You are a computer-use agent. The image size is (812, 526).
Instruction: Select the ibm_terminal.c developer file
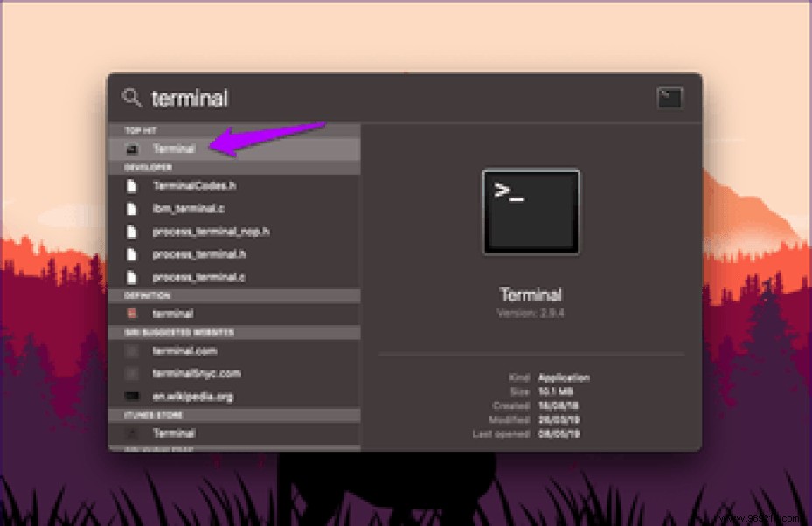[x=188, y=209]
